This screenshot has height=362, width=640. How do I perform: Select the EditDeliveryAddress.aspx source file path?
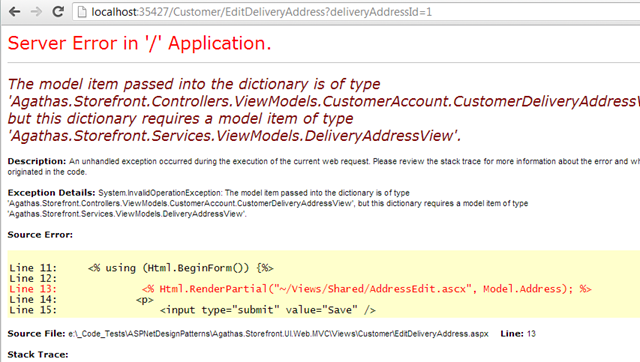tap(278, 334)
